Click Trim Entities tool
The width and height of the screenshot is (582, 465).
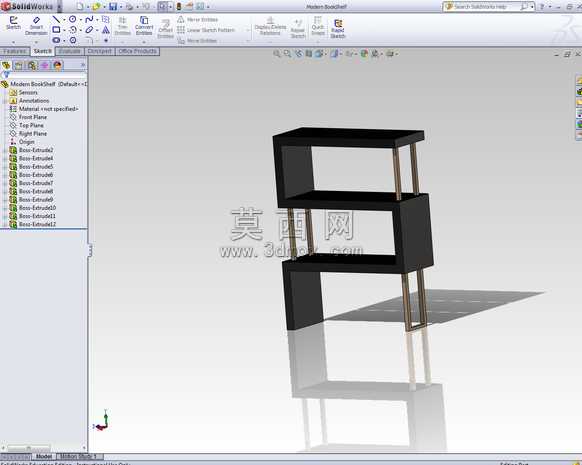pyautogui.click(x=122, y=26)
